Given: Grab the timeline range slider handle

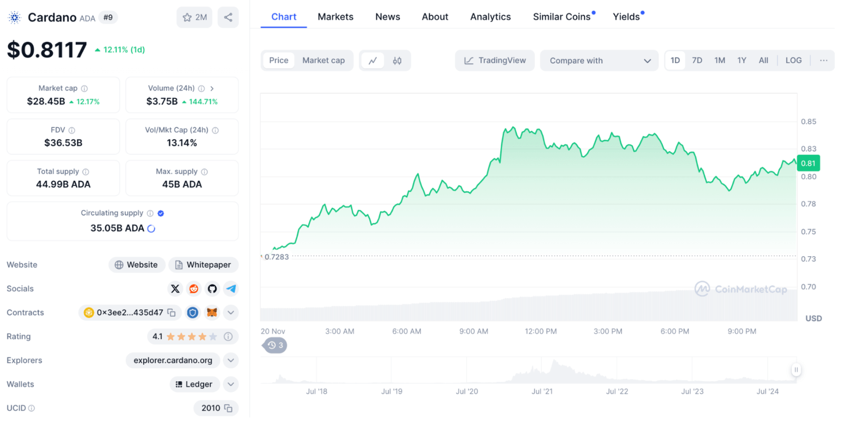Looking at the screenshot, I should 796,370.
